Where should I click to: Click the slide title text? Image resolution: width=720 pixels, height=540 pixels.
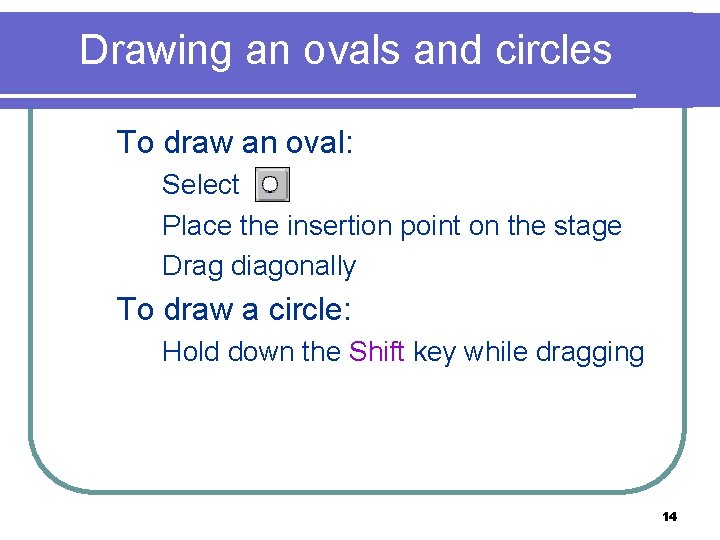[x=345, y=49]
